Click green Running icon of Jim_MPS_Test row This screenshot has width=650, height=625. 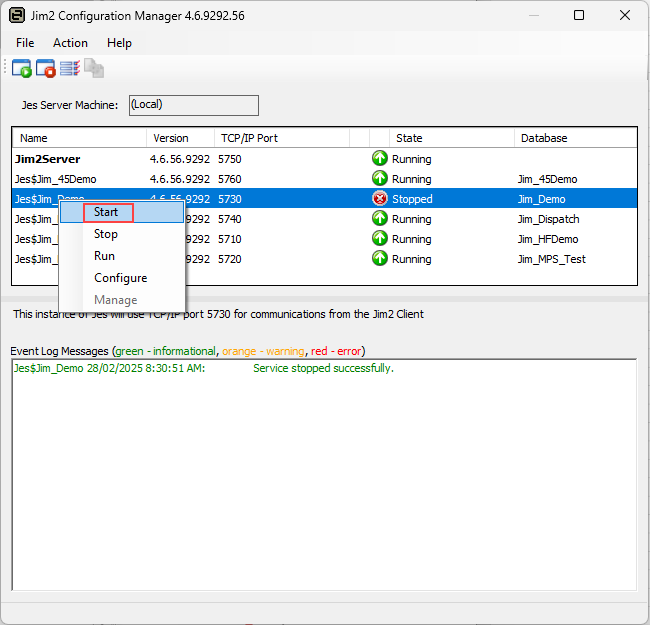click(x=380, y=259)
